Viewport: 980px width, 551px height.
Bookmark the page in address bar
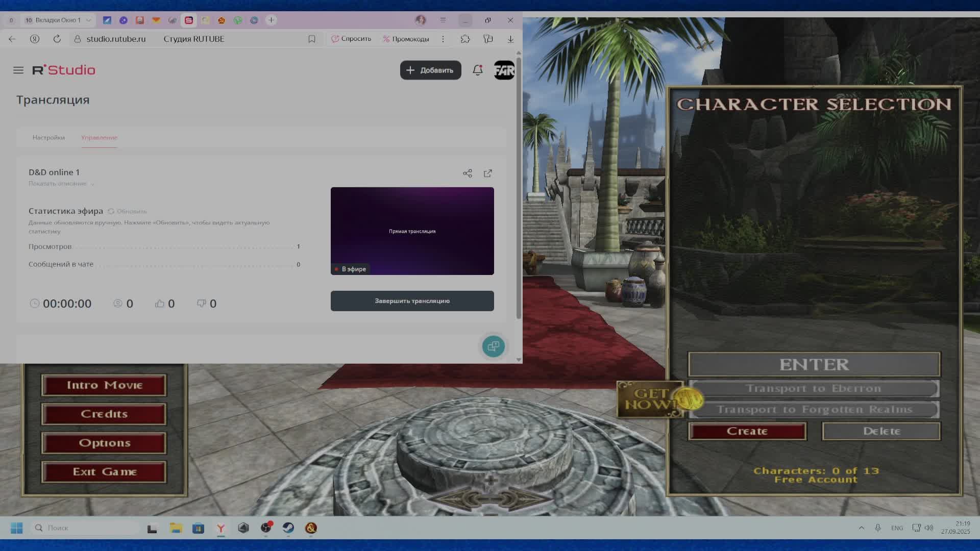(312, 39)
